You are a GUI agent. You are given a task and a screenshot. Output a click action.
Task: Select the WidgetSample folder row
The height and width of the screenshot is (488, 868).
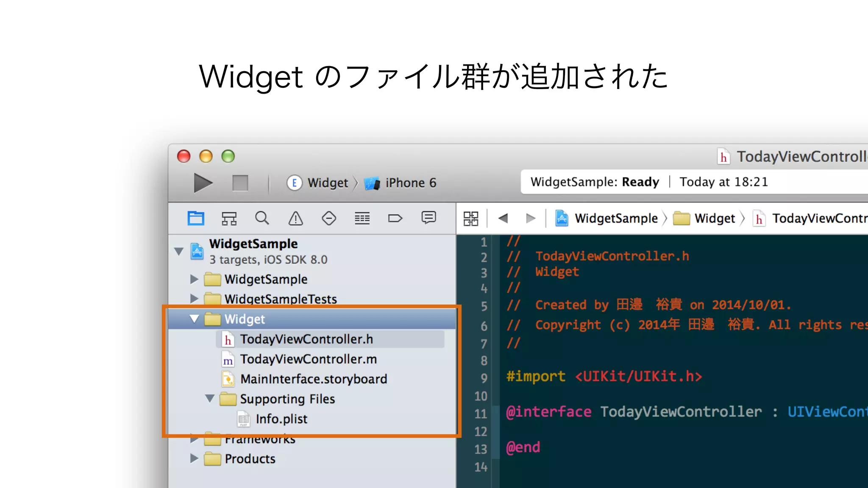click(312, 279)
